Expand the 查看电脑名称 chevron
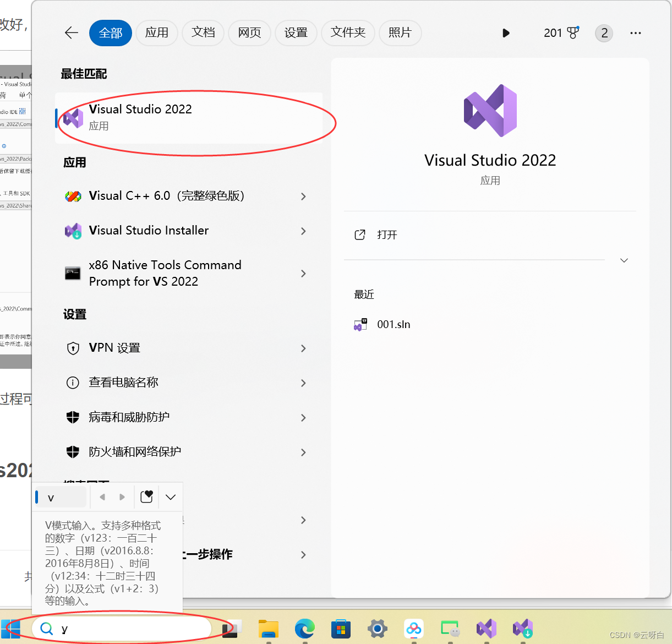This screenshot has width=672, height=644. 303,383
